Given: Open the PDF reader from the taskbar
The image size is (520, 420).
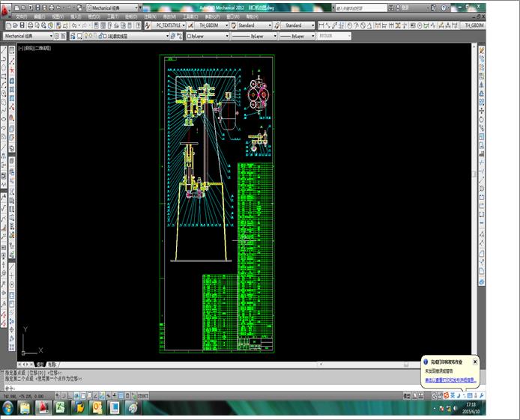Looking at the screenshot, I should pos(44,408).
